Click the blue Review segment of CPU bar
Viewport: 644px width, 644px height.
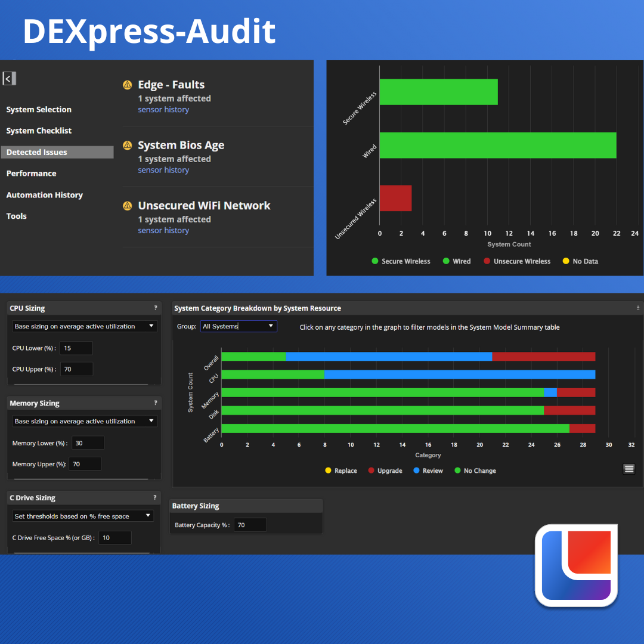pos(460,374)
